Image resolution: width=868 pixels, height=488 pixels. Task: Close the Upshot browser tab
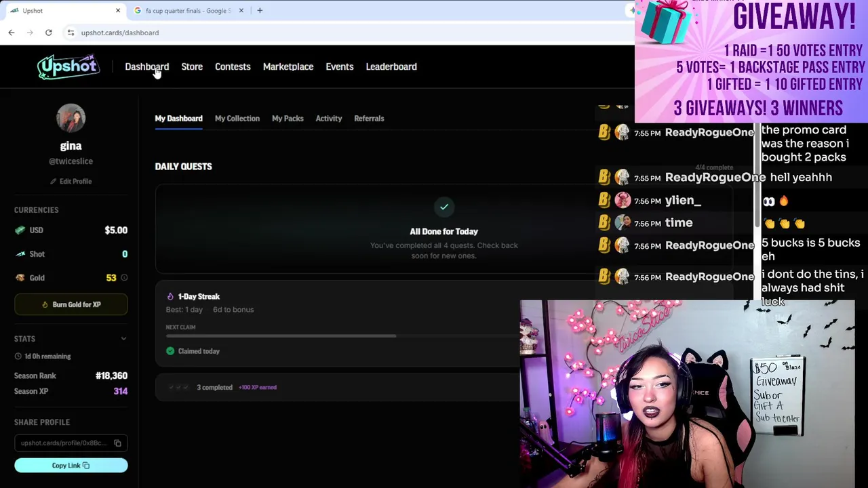click(118, 11)
